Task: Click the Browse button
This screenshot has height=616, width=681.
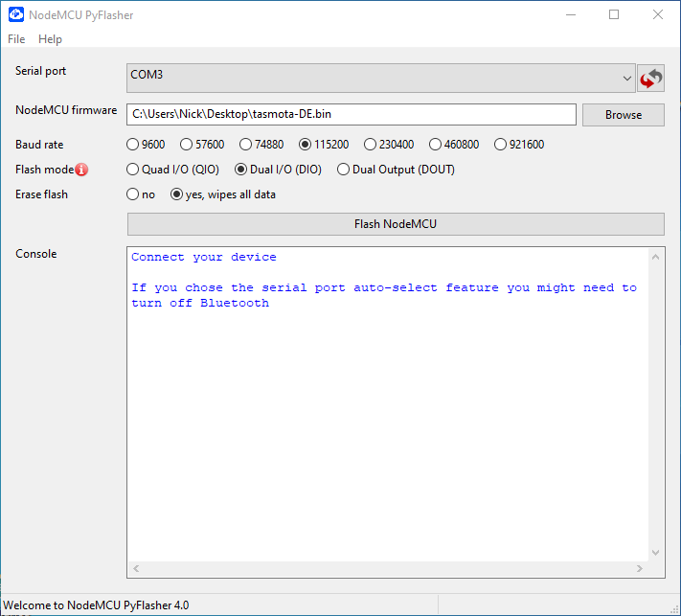Action: 623,115
